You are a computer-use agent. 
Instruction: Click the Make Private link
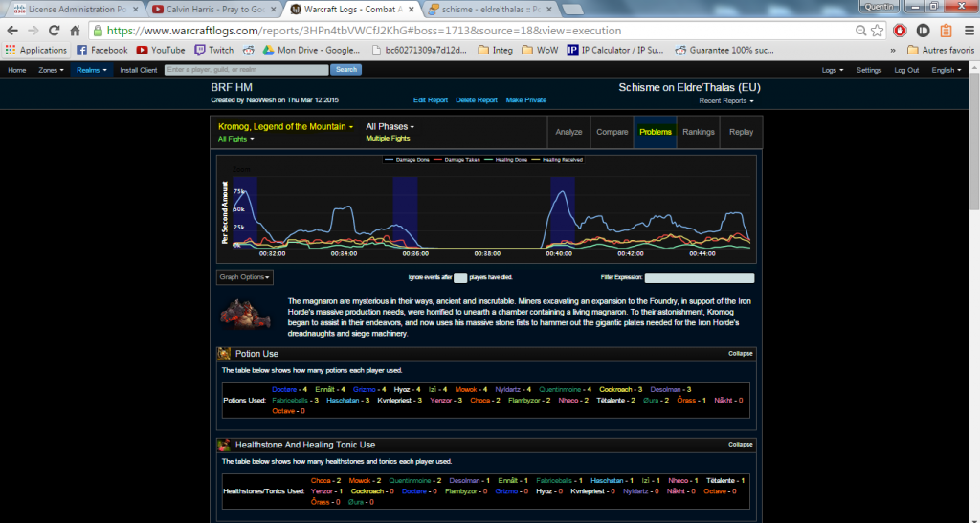[526, 99]
